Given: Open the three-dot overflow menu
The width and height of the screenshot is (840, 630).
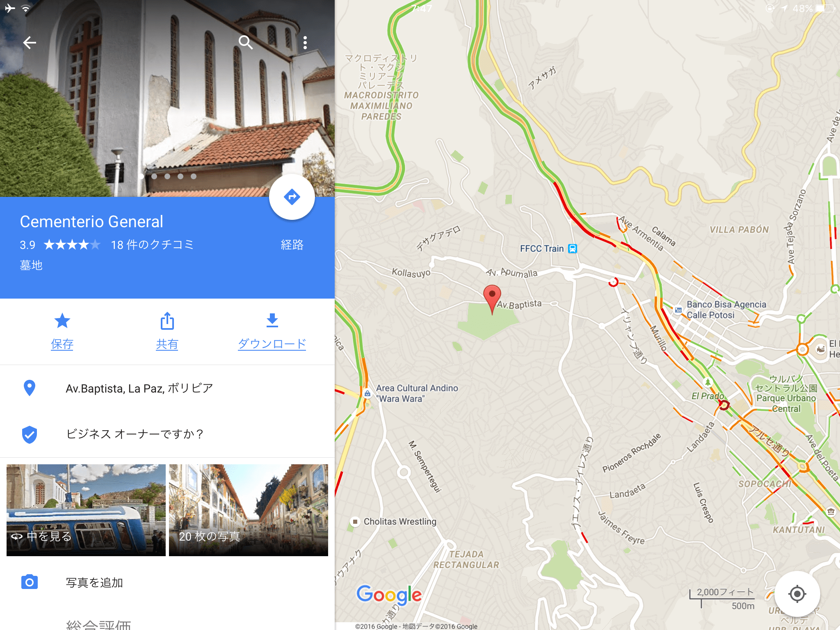Looking at the screenshot, I should tap(305, 42).
